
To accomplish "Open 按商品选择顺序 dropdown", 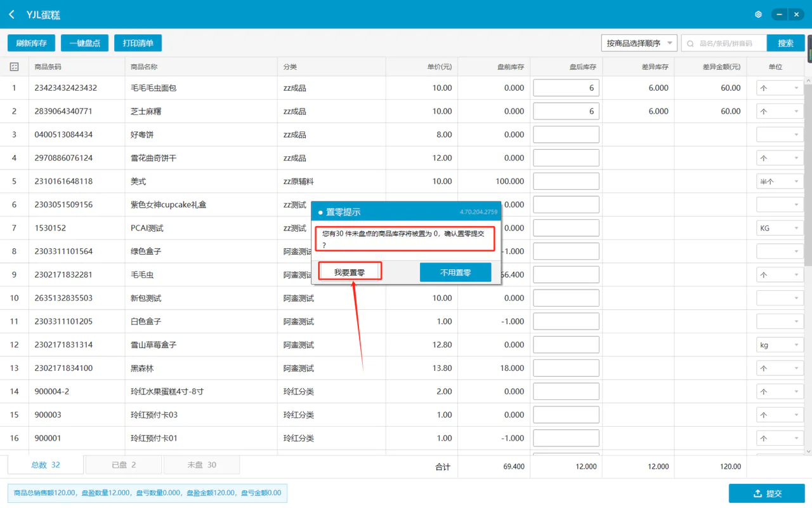I will point(639,43).
